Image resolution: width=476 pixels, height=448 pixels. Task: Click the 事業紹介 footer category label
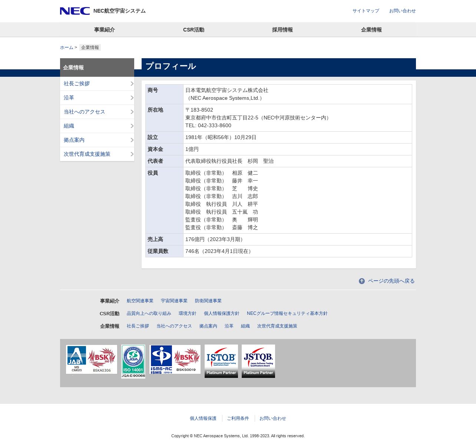click(x=110, y=301)
